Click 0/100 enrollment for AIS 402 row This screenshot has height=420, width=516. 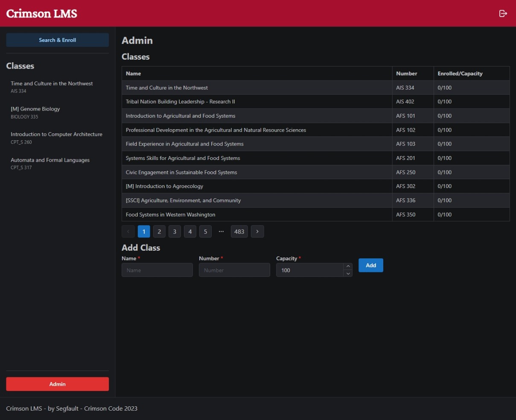tap(472, 102)
